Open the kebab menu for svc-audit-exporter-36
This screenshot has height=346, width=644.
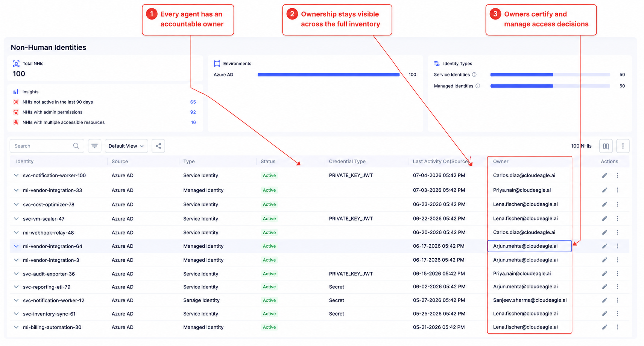pyautogui.click(x=617, y=274)
